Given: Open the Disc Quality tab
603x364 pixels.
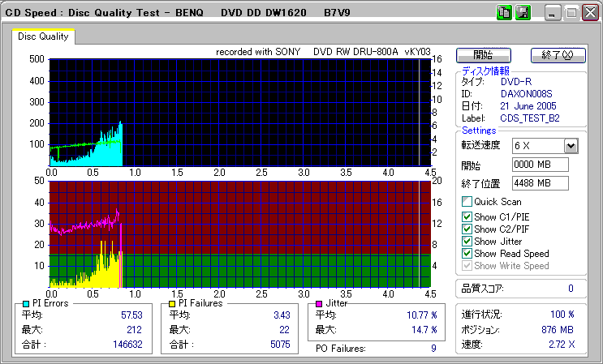Looking at the screenshot, I should point(43,36).
